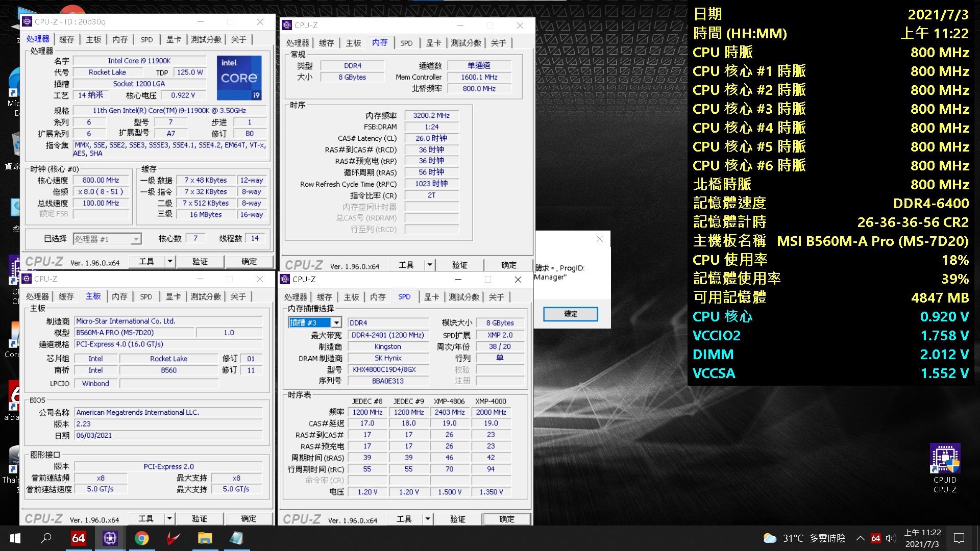Click BIOS version 2.23 field
Screen dimensions: 980x551
pyautogui.click(x=168, y=424)
